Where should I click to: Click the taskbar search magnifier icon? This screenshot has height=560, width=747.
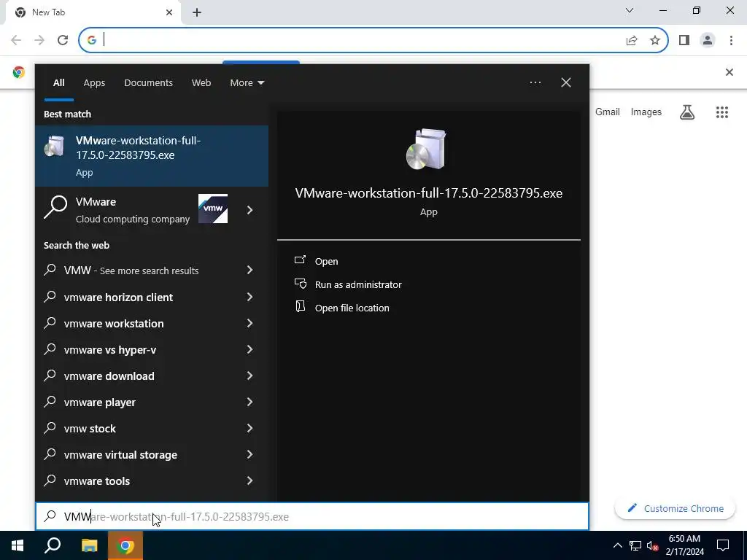coord(53,545)
